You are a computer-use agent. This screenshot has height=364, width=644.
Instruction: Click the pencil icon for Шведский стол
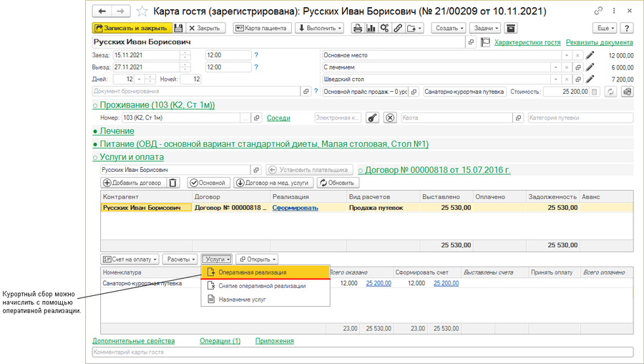[x=590, y=79]
